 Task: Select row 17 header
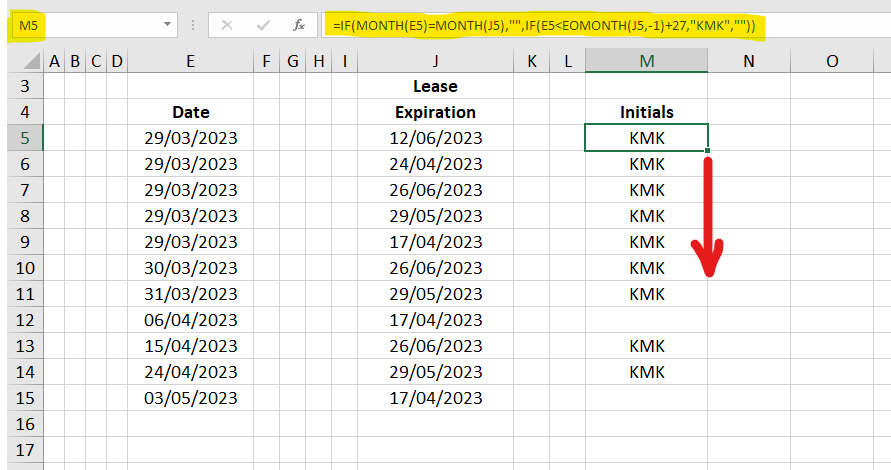25,450
